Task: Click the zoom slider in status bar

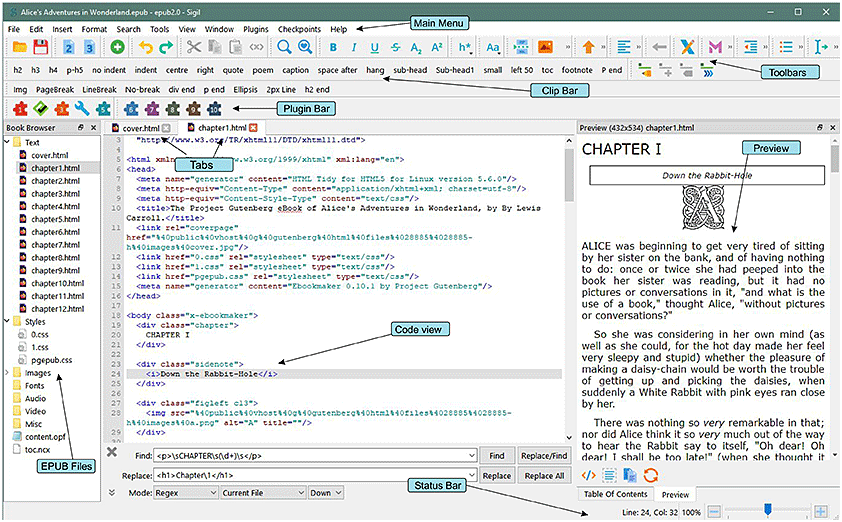Action: pyautogui.click(x=767, y=510)
